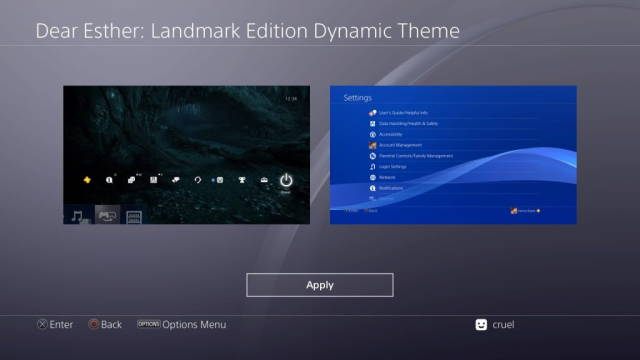The image size is (640, 360).
Task: Click the music note tile in home preview
Action: pyautogui.click(x=79, y=215)
